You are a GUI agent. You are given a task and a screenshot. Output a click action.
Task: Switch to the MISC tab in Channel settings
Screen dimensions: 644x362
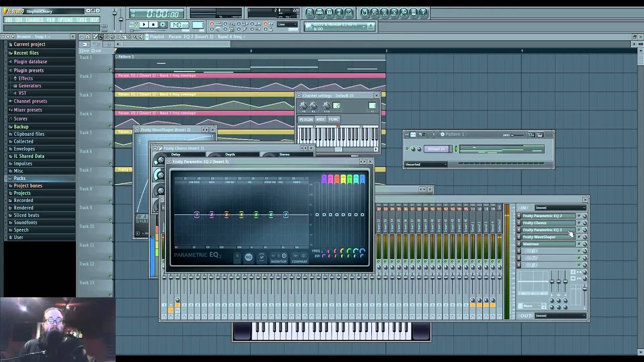(x=320, y=119)
